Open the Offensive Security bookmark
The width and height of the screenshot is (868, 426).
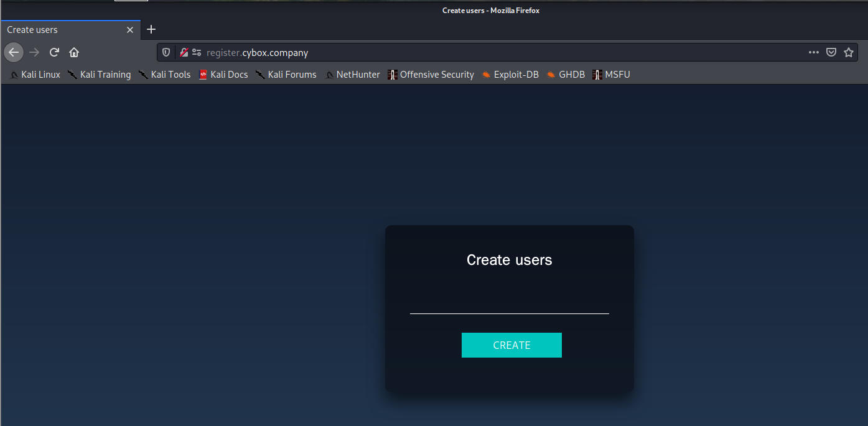431,75
